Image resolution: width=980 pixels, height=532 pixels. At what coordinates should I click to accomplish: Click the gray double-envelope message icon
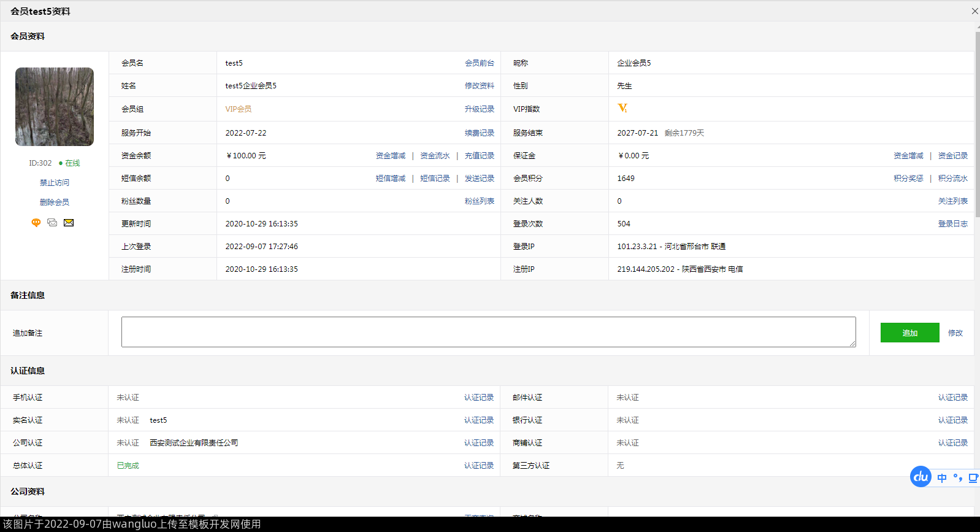coord(52,223)
